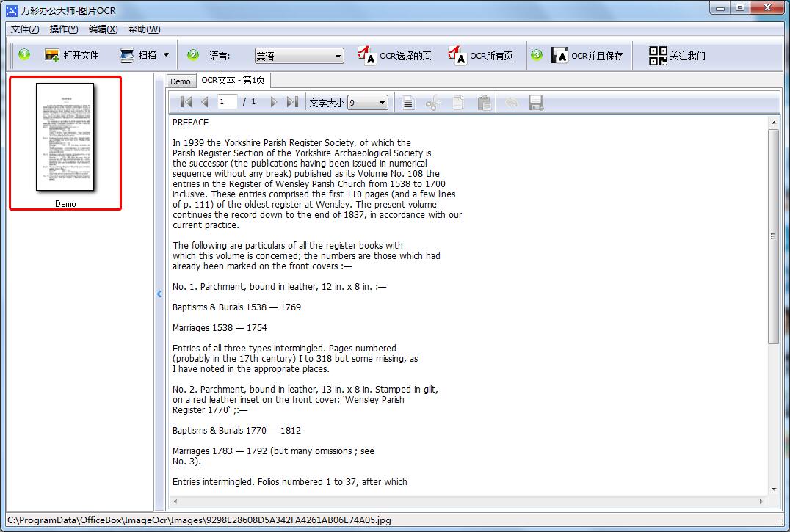
Task: Expand the scan dropdown arrow
Action: coord(166,55)
